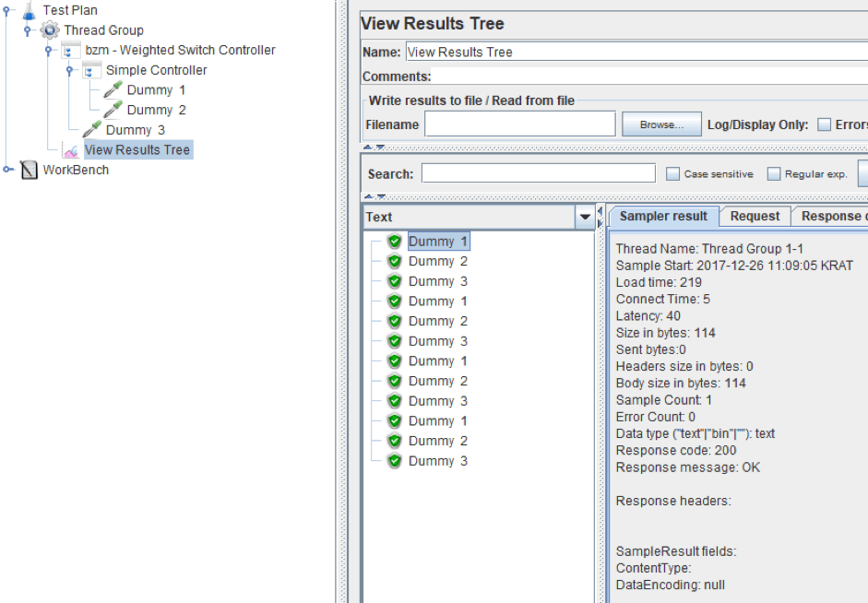Select View Results Tree in test plan

(137, 150)
